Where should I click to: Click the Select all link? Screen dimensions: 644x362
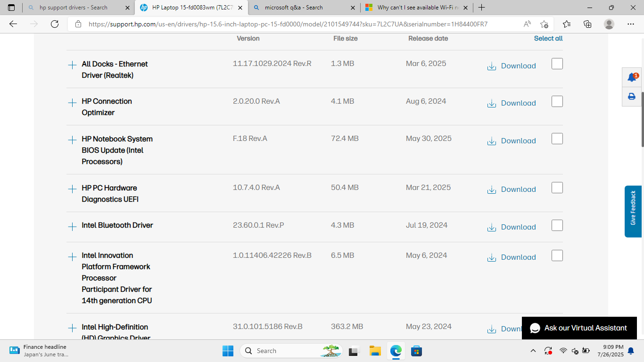coord(548,38)
